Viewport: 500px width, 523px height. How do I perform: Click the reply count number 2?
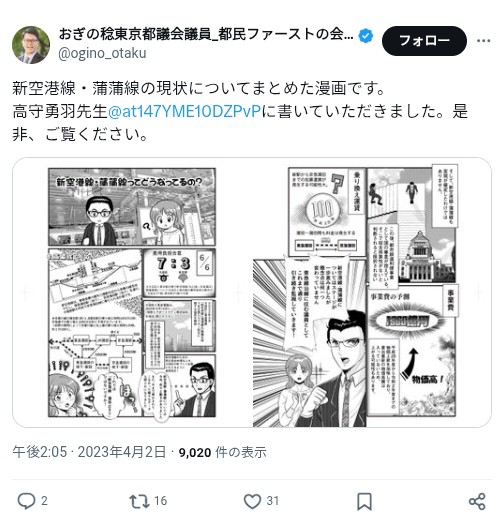(44, 501)
